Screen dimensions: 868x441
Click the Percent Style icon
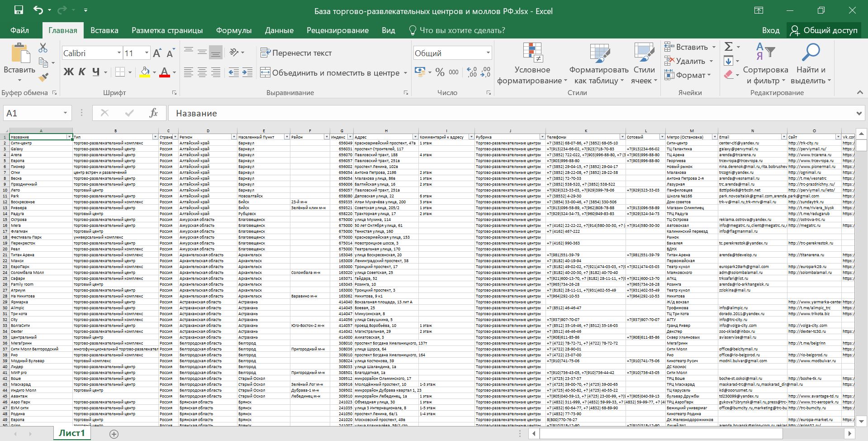tap(440, 72)
